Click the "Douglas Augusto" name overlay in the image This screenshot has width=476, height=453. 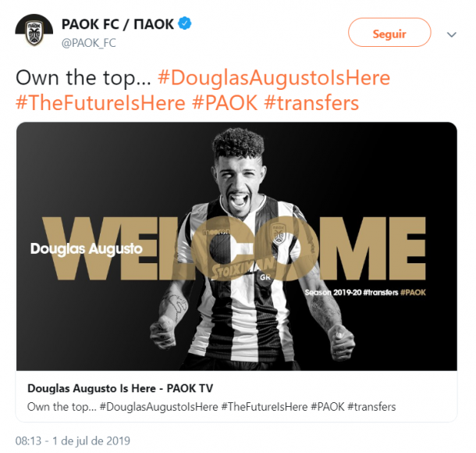coord(86,249)
